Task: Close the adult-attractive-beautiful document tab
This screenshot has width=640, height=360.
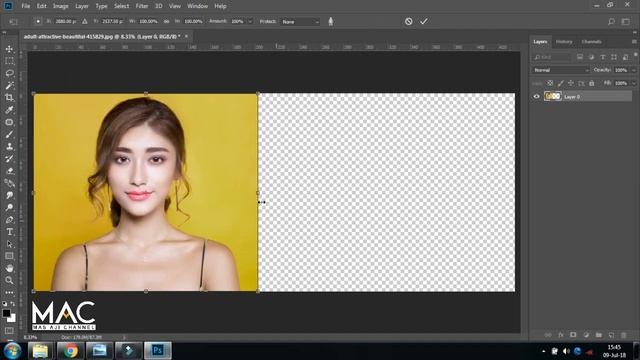Action: click(187, 36)
